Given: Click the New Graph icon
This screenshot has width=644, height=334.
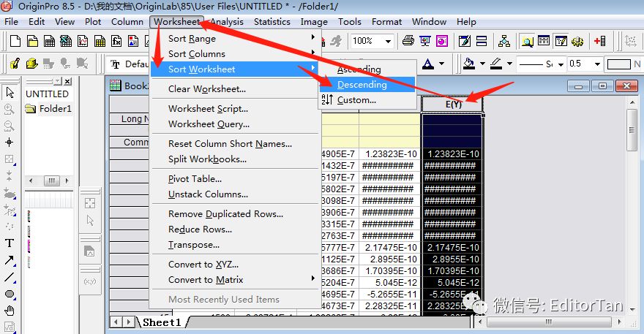Looking at the screenshot, I should click(83, 41).
